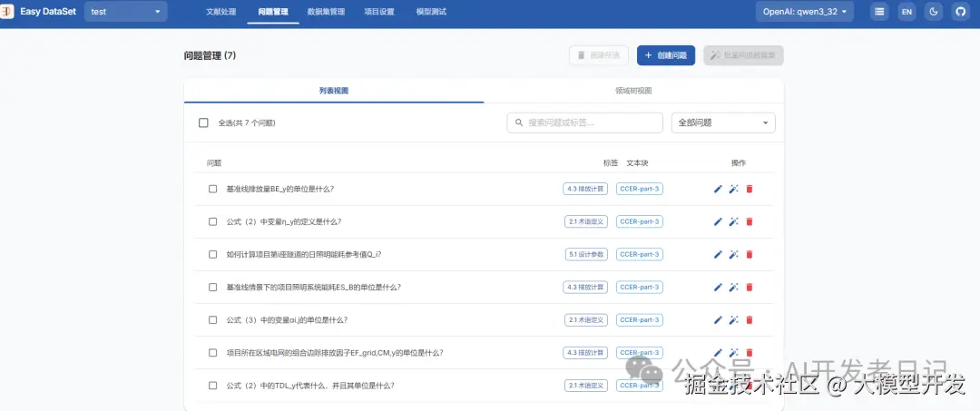Click the 问题管理 (7) page heading
Image resolution: width=980 pixels, height=411 pixels.
[210, 55]
